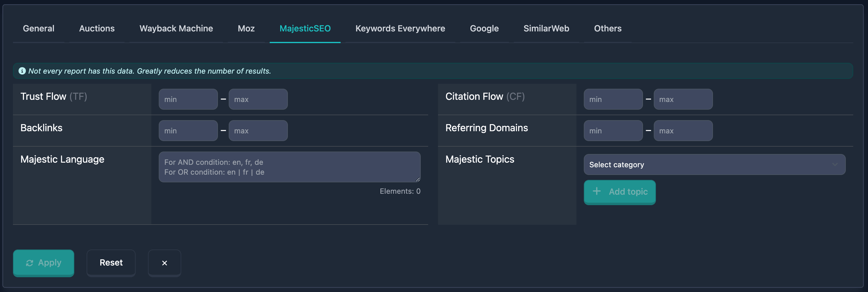Click the info icon in the notice banner
Viewport: 868px width, 292px height.
coord(22,71)
